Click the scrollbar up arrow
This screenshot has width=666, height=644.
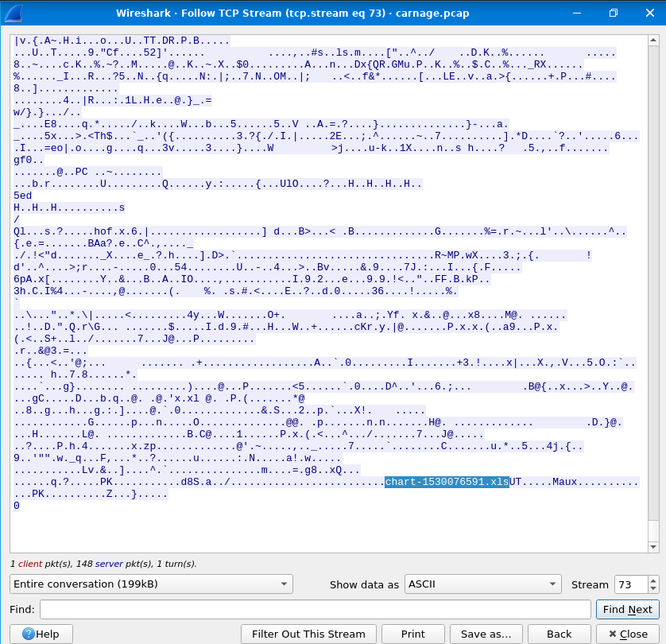coord(653,41)
